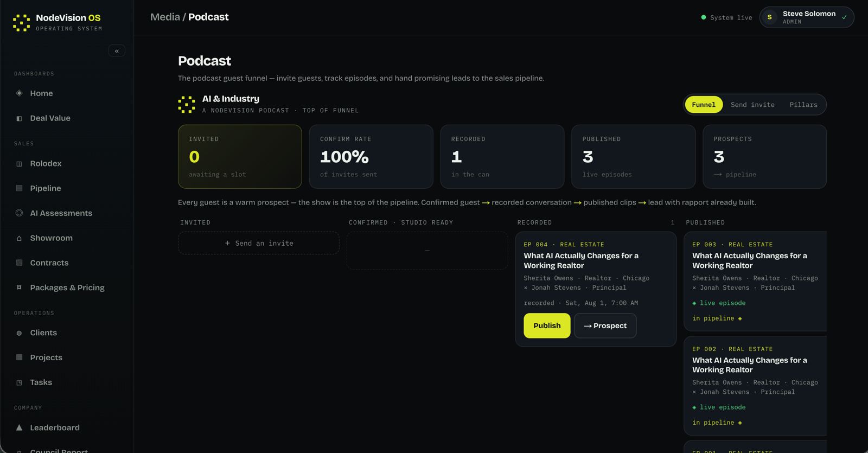Open the EP 002 episode title
The width and height of the screenshot is (868, 453).
click(x=750, y=365)
